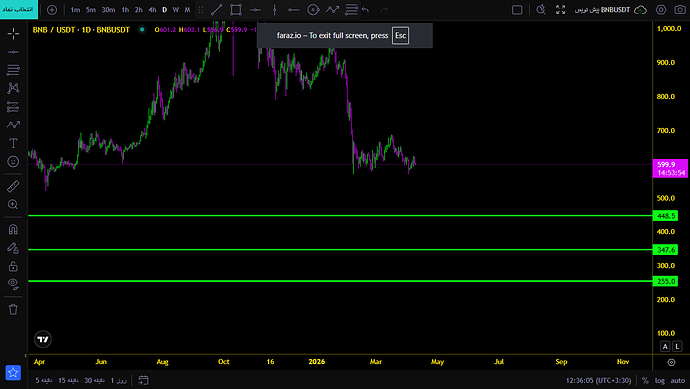The height and width of the screenshot is (389, 690).
Task: Select the monthly M timeframe
Action: tap(187, 10)
